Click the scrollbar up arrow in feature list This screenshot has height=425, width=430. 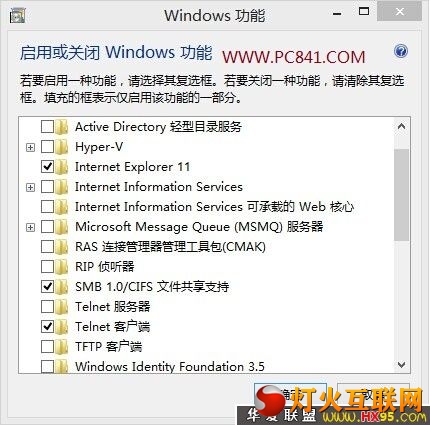[x=402, y=127]
